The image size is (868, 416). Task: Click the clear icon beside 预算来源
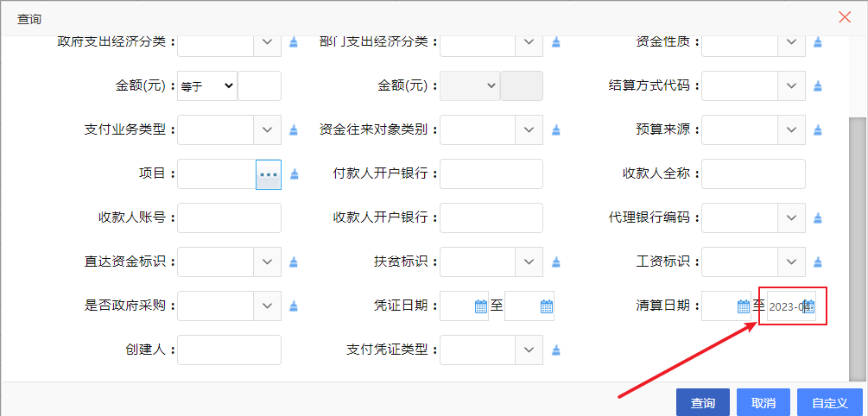tap(817, 130)
